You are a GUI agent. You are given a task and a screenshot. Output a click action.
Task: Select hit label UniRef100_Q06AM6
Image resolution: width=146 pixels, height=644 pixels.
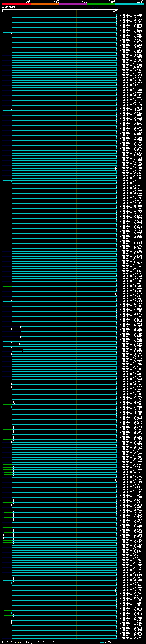coord(131,37)
